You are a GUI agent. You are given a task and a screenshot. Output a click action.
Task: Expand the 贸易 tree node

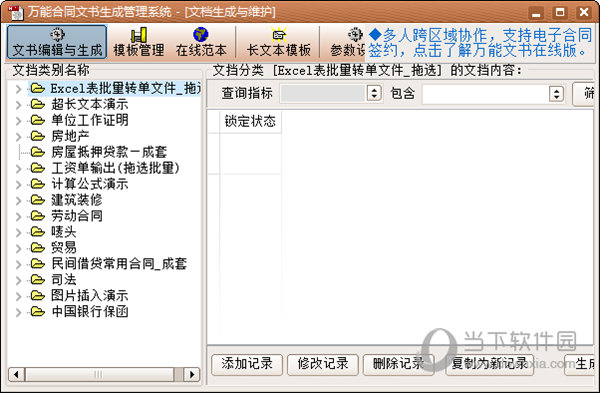(x=18, y=248)
